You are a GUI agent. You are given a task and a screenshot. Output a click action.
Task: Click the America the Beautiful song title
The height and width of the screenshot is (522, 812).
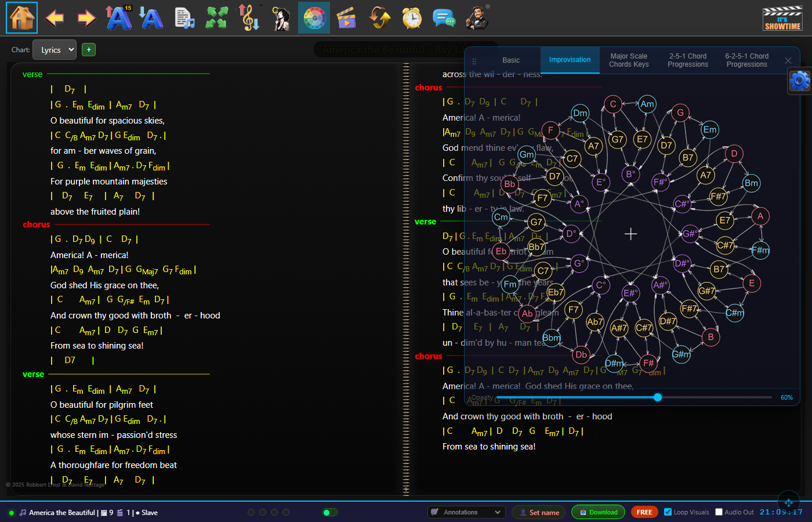62,513
